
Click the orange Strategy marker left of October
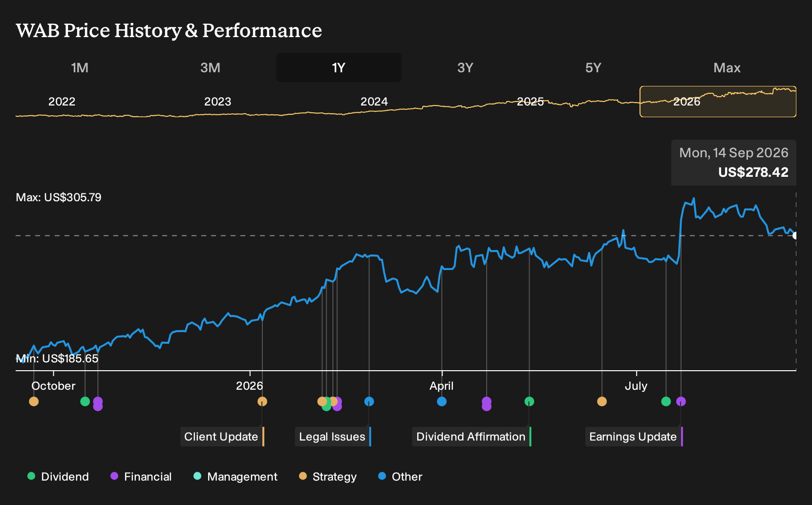[34, 401]
